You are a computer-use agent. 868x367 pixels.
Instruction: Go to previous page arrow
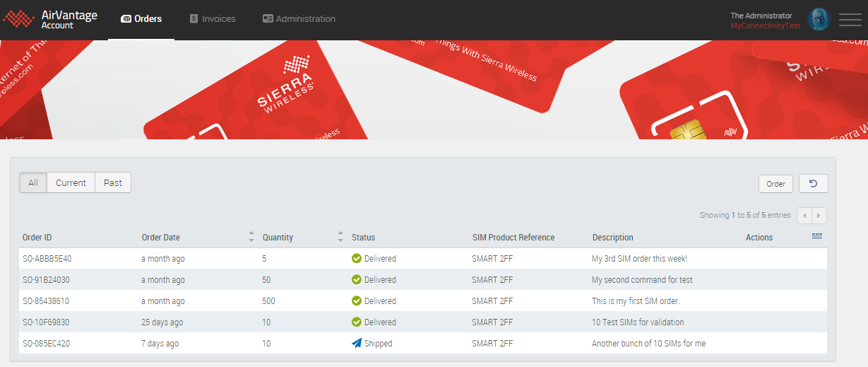click(x=804, y=216)
